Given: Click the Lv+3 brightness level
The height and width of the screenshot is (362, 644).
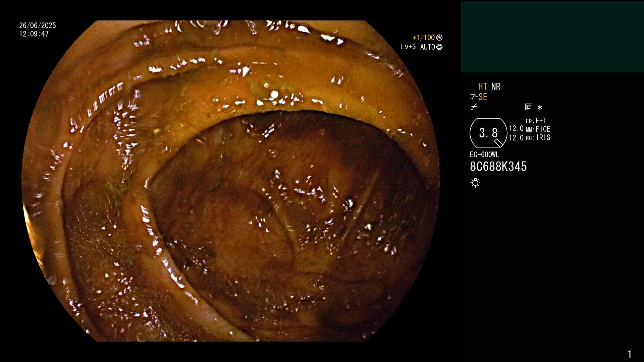Looking at the screenshot, I should pos(408,47).
